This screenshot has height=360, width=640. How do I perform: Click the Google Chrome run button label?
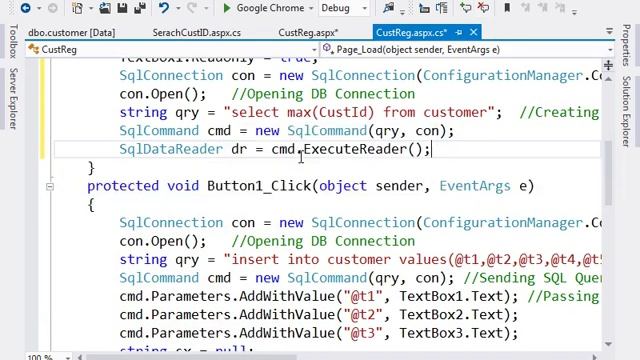270,8
